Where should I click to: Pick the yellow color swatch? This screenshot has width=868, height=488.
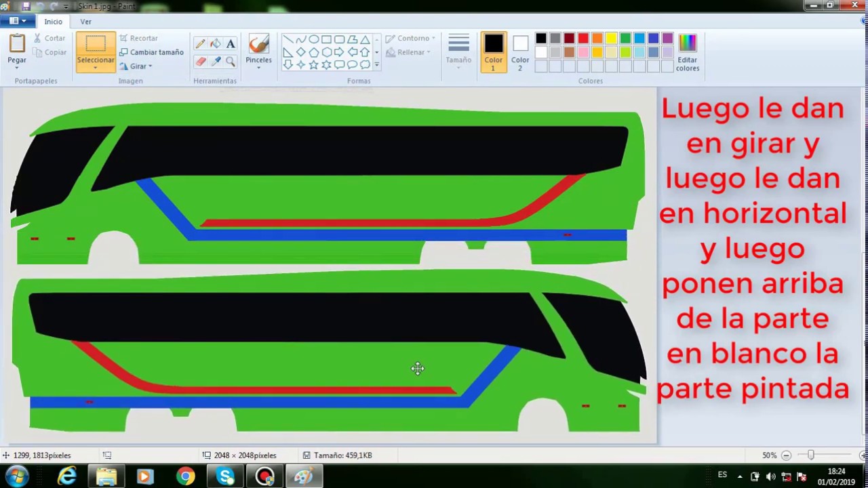611,39
